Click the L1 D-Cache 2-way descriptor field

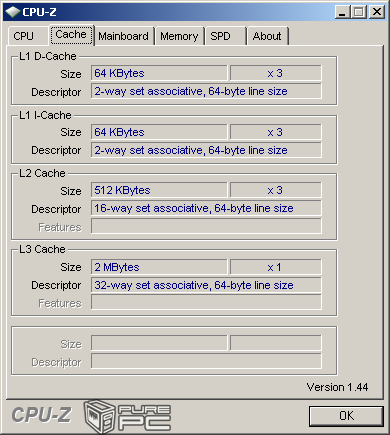[206, 91]
